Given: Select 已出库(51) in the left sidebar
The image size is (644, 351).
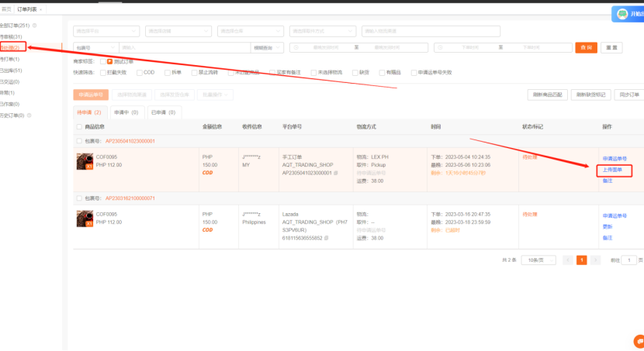Looking at the screenshot, I should pyautogui.click(x=11, y=71).
